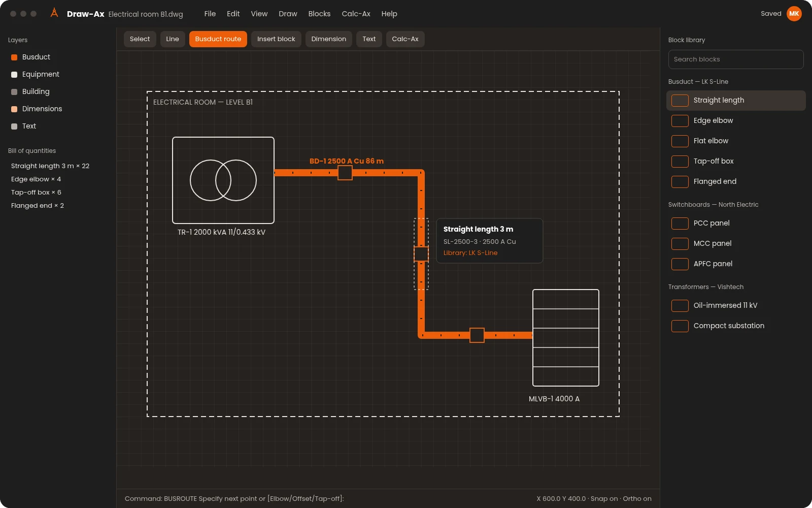Select the tap-off box on the top busduct run
This screenshot has height=508, width=812.
pos(345,173)
